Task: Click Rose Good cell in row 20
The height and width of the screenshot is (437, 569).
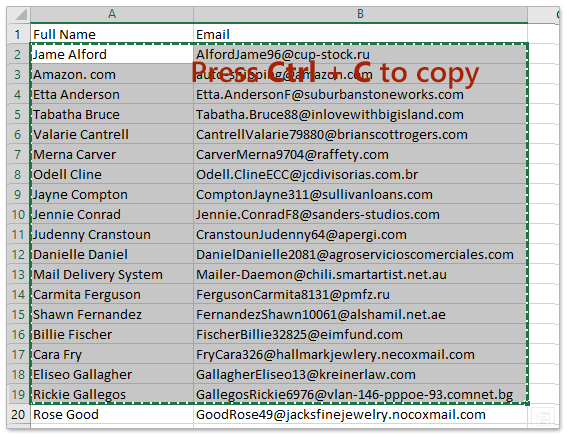Action: click(112, 414)
